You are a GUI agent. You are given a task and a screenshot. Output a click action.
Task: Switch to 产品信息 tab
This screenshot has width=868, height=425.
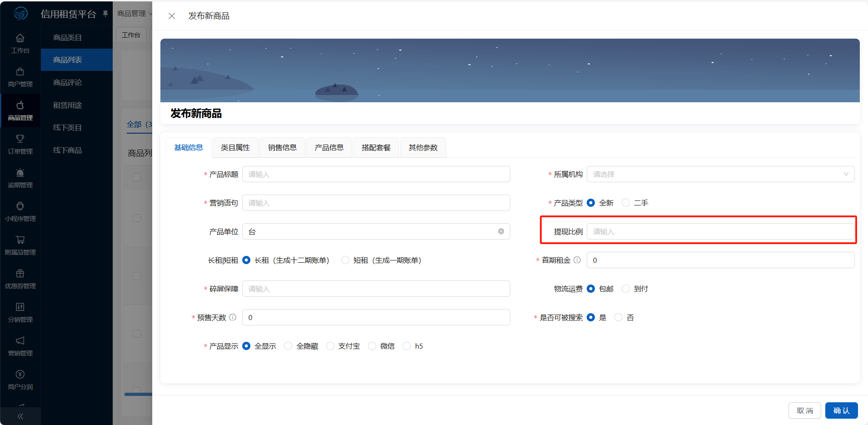(329, 147)
